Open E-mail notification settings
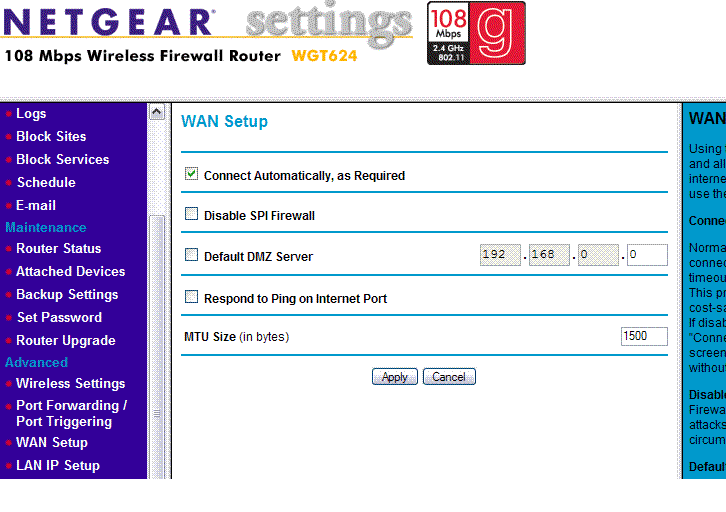The width and height of the screenshot is (726, 512). click(x=36, y=206)
